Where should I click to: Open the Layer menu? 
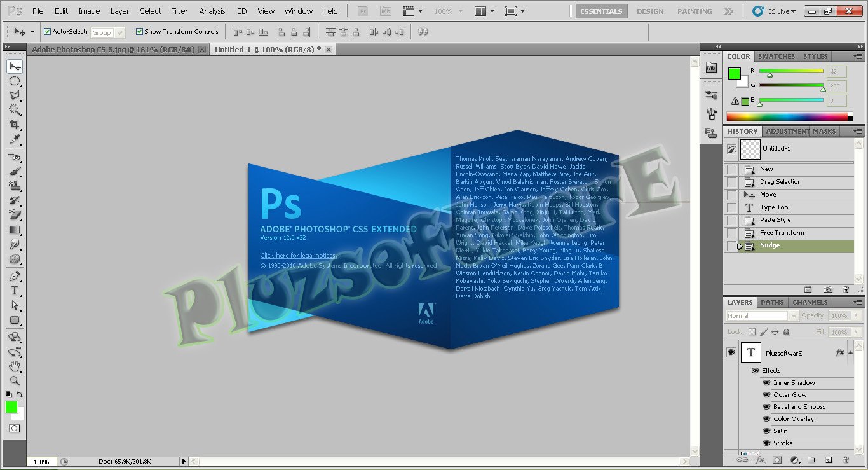tap(119, 11)
